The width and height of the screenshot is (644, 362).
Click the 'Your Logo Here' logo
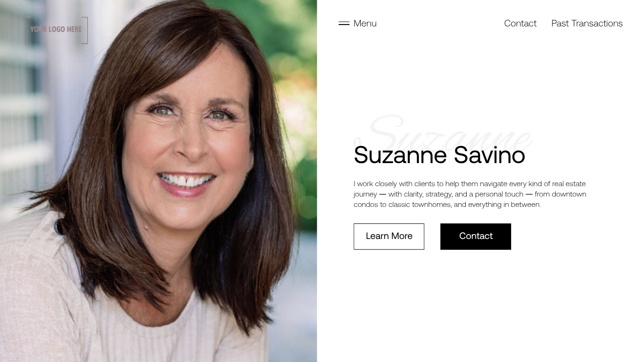pos(56,30)
